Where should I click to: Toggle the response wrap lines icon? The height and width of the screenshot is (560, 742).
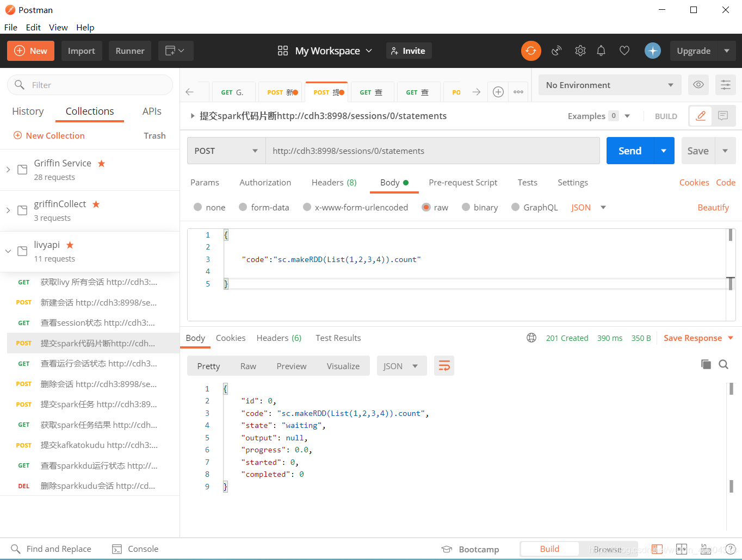pos(444,366)
